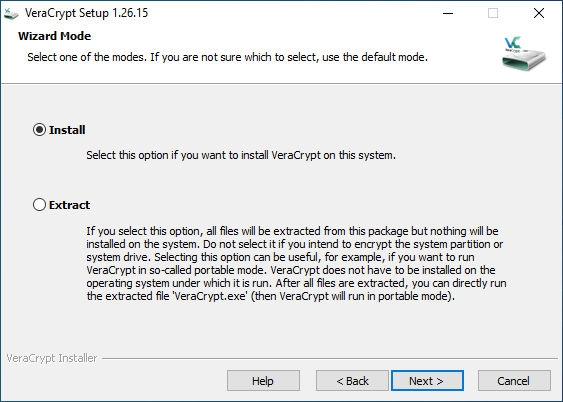Image resolution: width=563 pixels, height=402 pixels.
Task: Click the Install option description text
Action: click(241, 155)
